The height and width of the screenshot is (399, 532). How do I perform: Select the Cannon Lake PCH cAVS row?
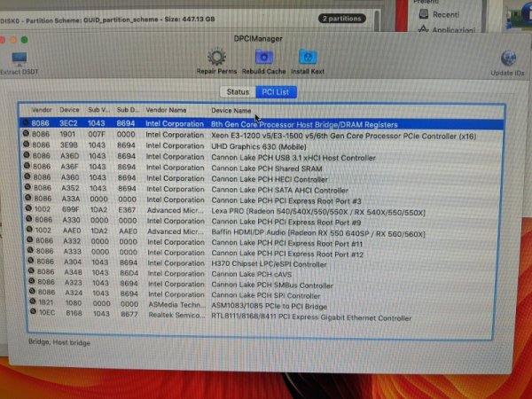[262, 273]
